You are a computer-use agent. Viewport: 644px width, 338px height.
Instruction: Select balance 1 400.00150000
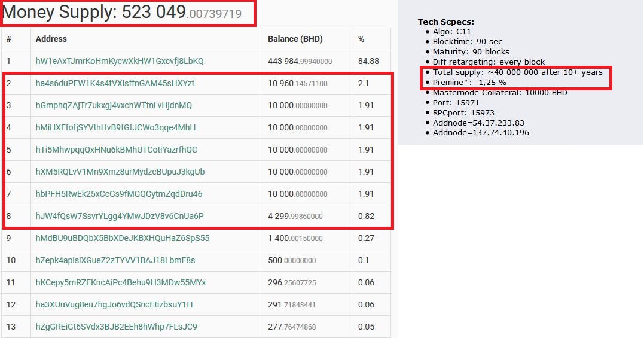click(x=295, y=239)
